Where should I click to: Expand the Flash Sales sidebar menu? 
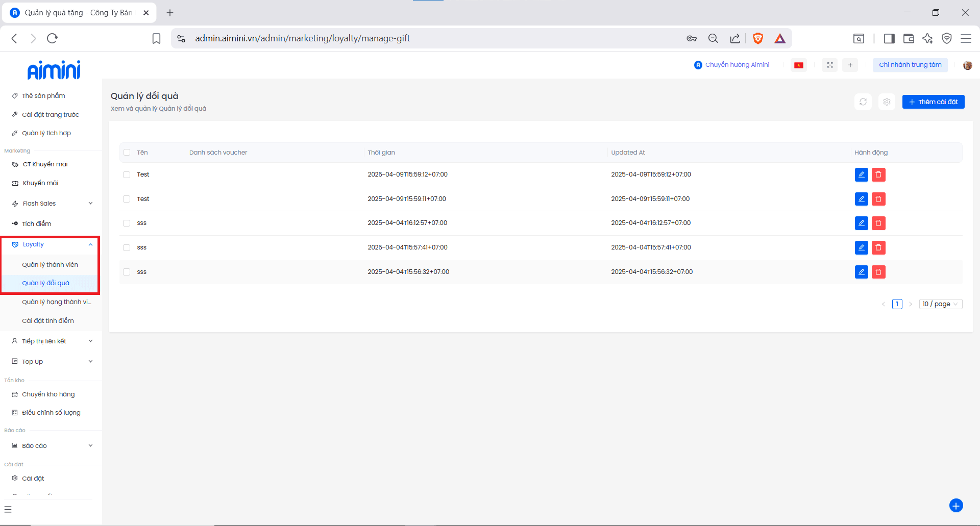[51, 204]
